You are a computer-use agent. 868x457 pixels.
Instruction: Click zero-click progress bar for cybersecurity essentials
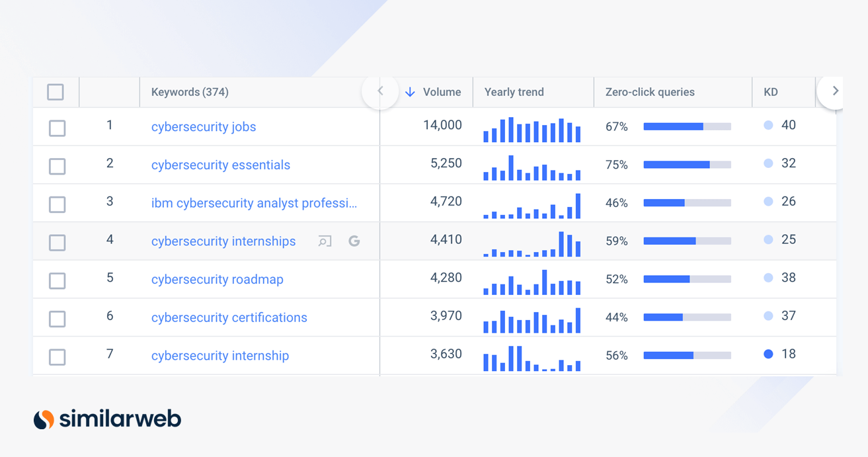pyautogui.click(x=687, y=165)
